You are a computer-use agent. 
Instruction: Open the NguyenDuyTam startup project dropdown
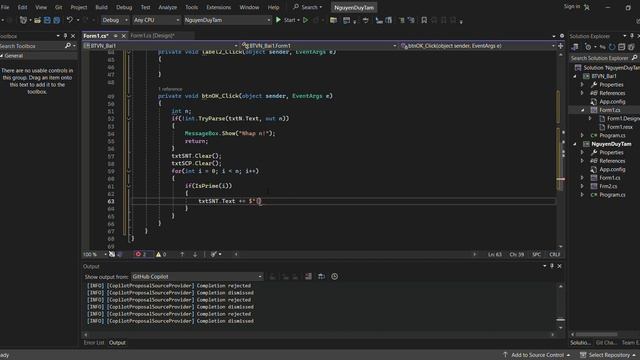point(227,20)
